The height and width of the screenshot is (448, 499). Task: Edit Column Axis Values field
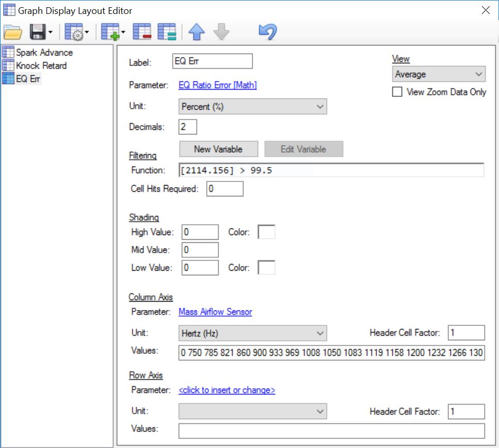point(331,353)
